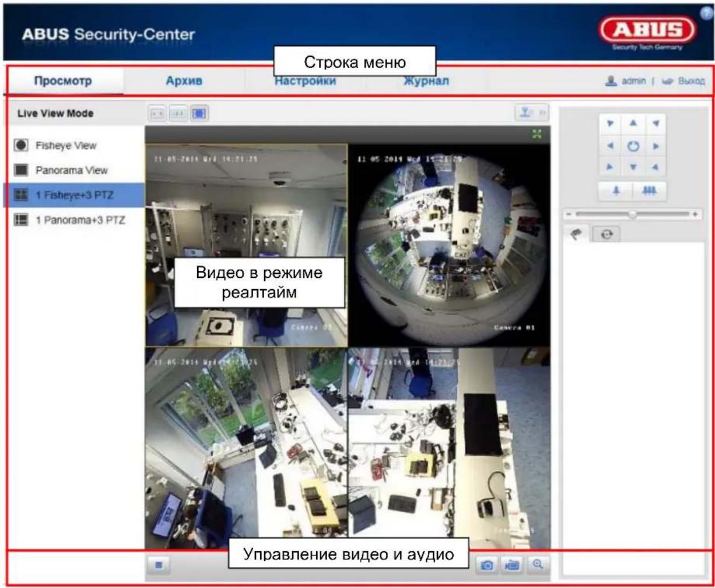
Task: Go to the Журнал tab
Action: (426, 81)
